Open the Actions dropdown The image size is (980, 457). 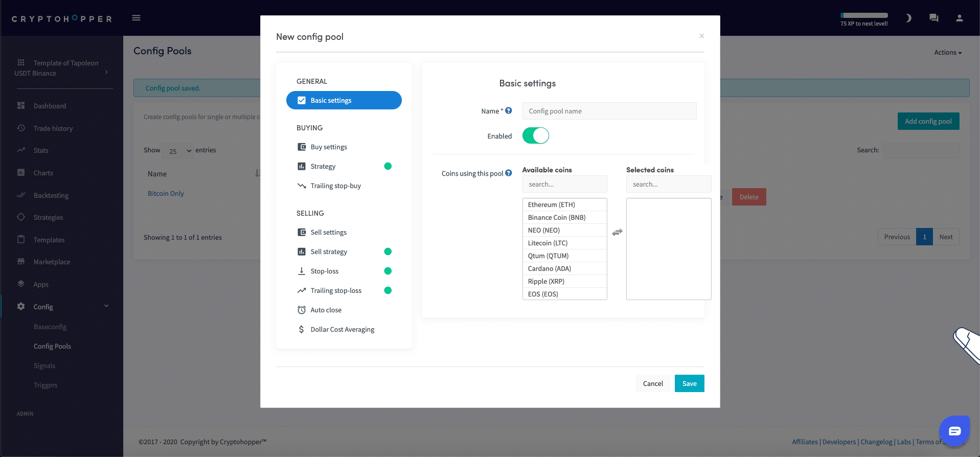948,52
